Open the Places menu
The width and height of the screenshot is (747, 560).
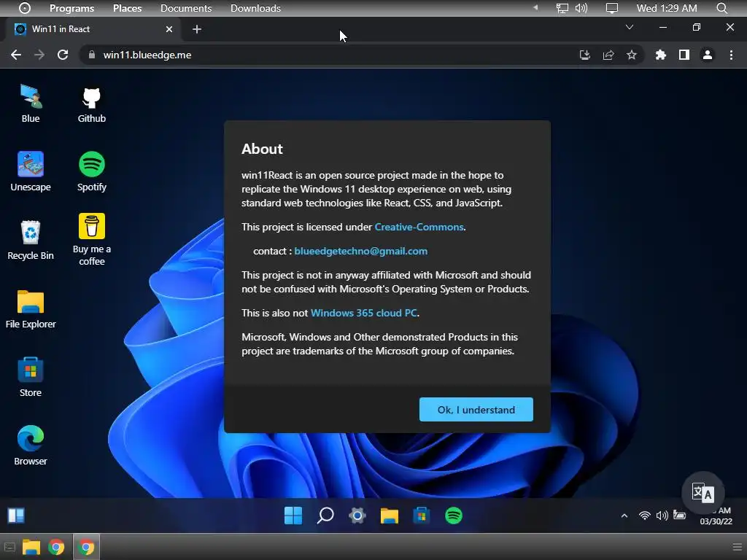pyautogui.click(x=127, y=8)
